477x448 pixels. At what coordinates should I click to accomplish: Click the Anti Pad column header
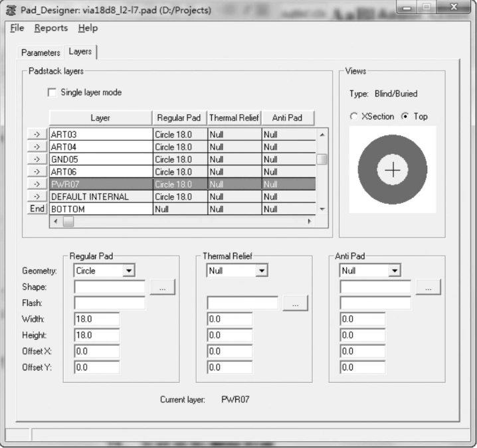[x=288, y=117]
